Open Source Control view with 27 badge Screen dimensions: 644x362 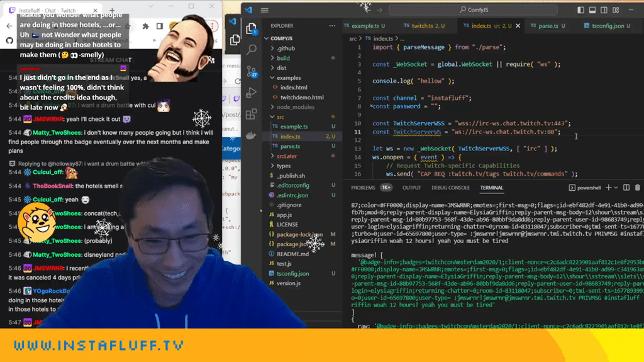(x=252, y=72)
